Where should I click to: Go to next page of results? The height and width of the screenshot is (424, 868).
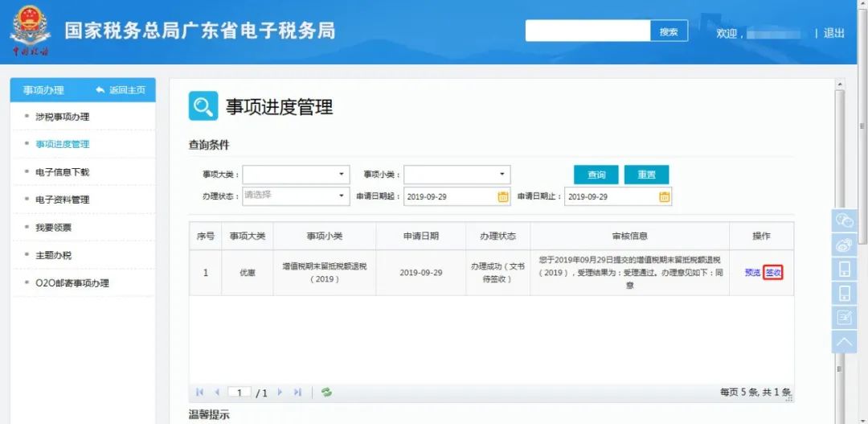click(280, 393)
